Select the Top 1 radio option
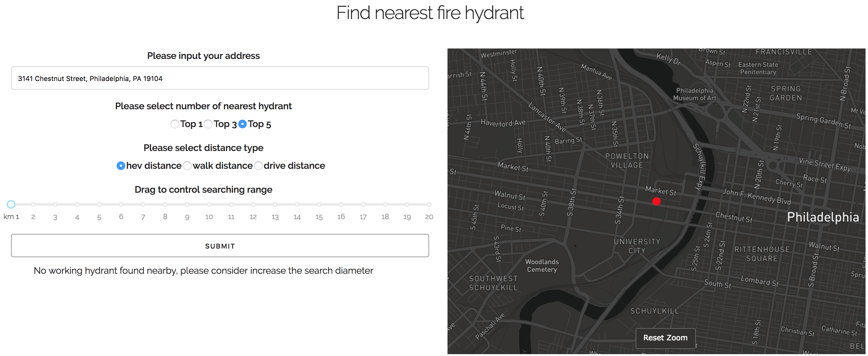 [175, 124]
